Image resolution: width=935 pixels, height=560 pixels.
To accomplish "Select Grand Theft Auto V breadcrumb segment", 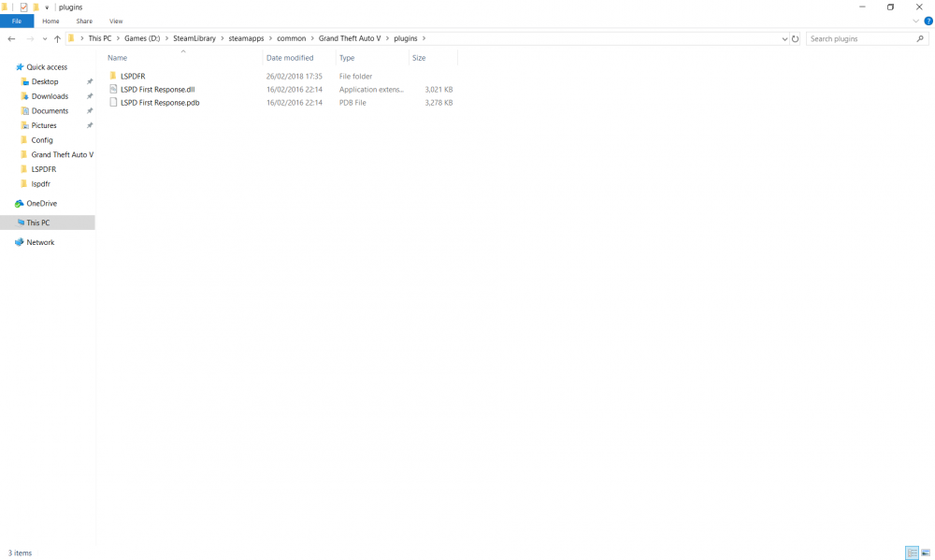I will point(350,38).
